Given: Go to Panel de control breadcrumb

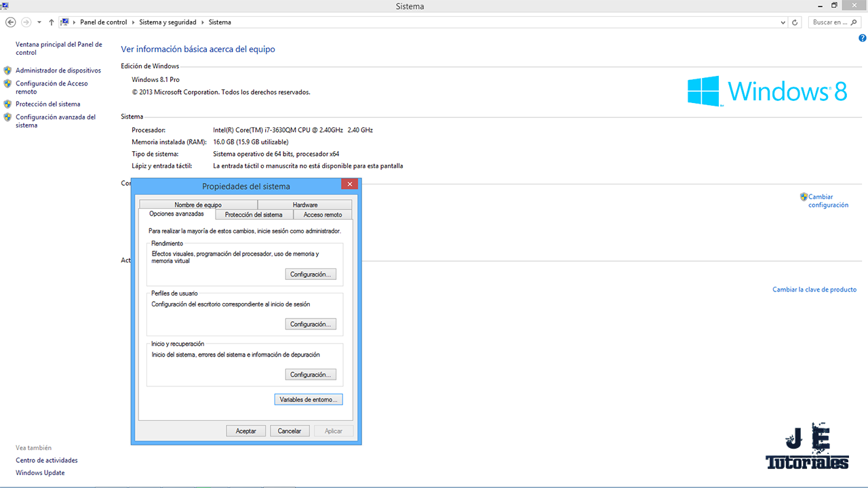Looking at the screenshot, I should (104, 22).
